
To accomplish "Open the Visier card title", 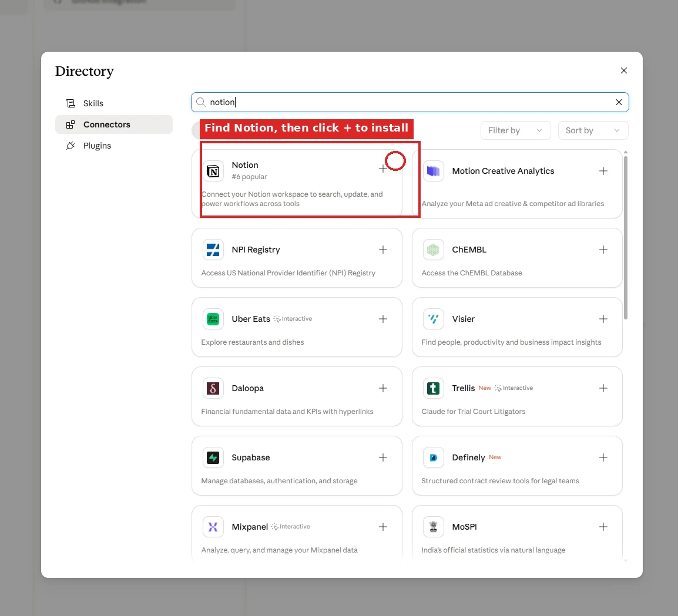I will click(x=463, y=319).
